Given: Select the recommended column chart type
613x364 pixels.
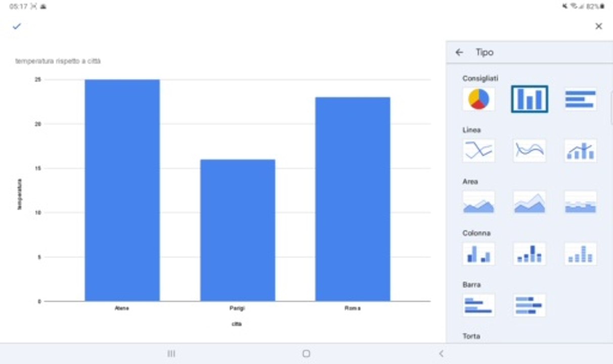Looking at the screenshot, I should tap(530, 99).
